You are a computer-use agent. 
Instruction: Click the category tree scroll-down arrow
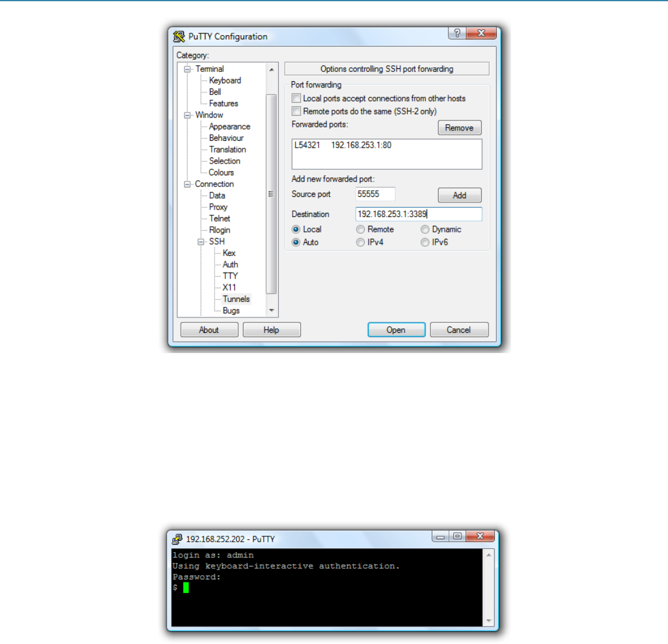point(271,311)
